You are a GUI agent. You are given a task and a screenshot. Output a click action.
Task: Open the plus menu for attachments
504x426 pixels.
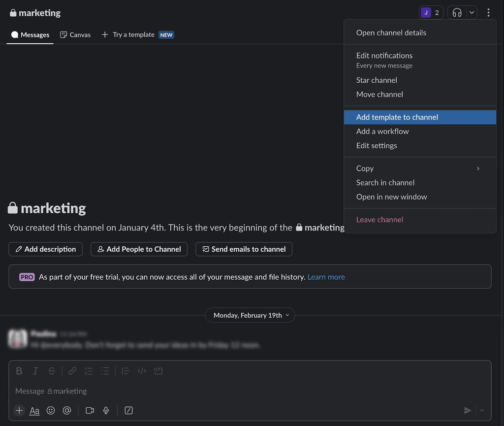[19, 410]
